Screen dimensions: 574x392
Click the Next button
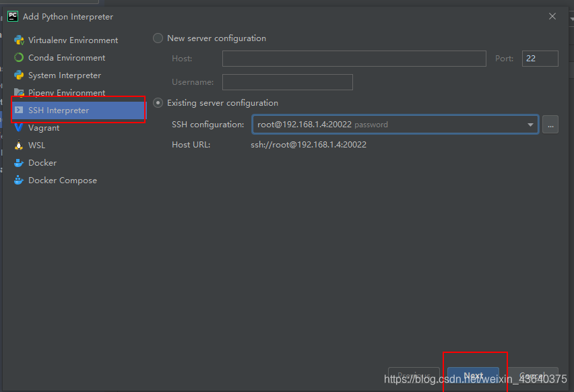pyautogui.click(x=473, y=376)
